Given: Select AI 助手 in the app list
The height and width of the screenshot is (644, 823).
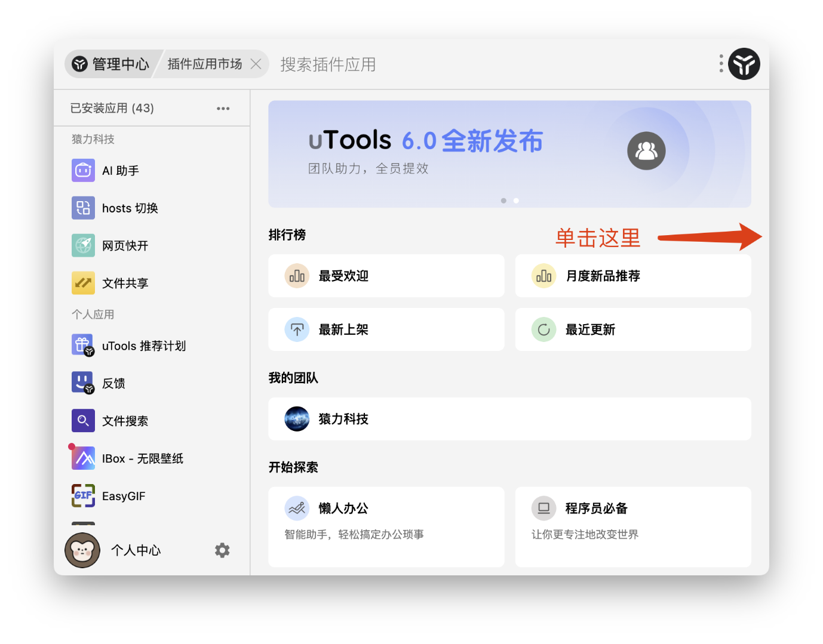Looking at the screenshot, I should tap(152, 171).
